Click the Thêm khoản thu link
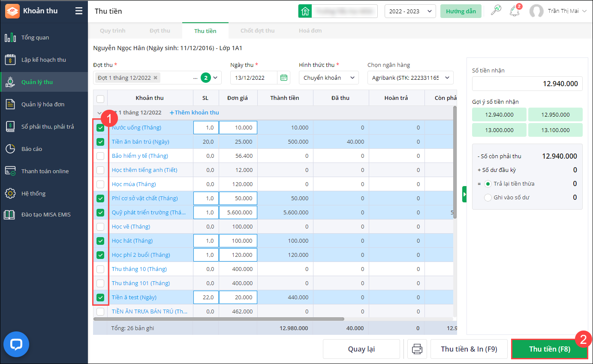 (x=194, y=113)
